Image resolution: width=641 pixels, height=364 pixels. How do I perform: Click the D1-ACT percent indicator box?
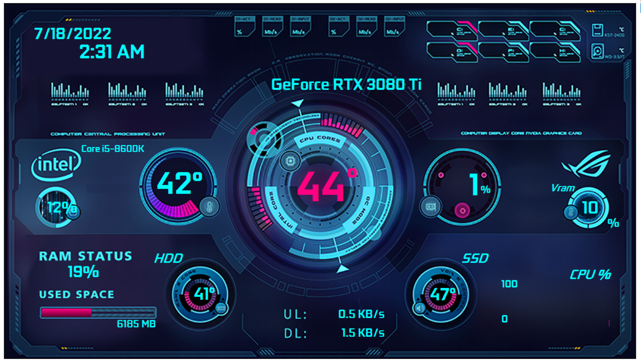coord(244,26)
